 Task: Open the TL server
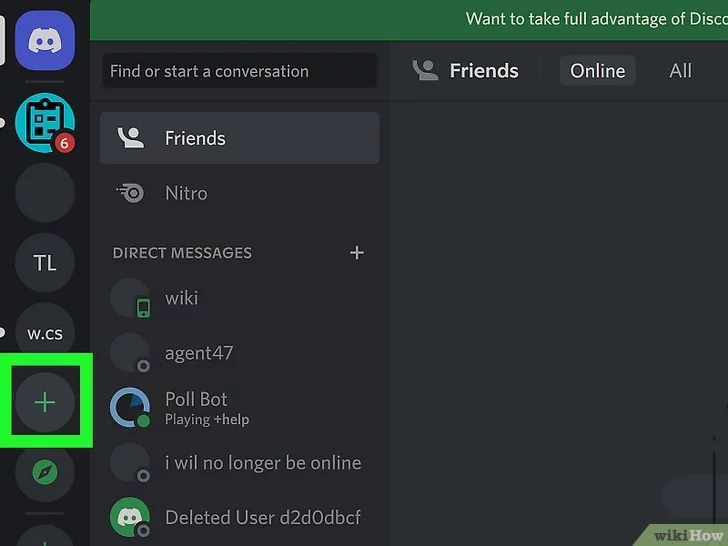pyautogui.click(x=45, y=263)
